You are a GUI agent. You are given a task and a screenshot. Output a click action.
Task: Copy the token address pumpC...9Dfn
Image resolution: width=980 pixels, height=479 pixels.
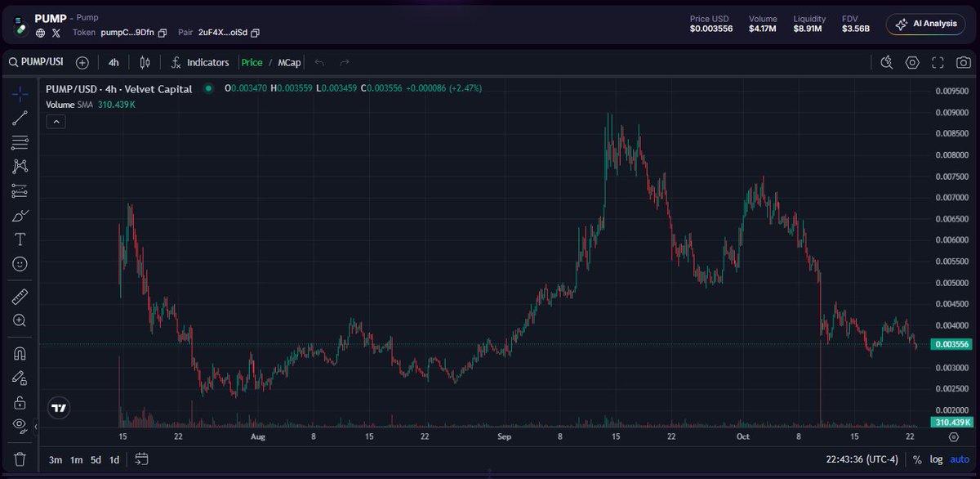[163, 34]
